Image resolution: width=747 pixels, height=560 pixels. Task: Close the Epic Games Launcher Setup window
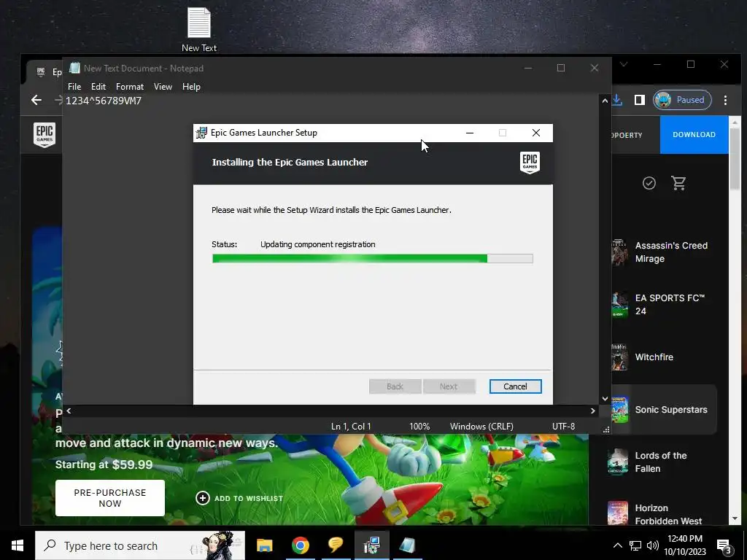536,133
